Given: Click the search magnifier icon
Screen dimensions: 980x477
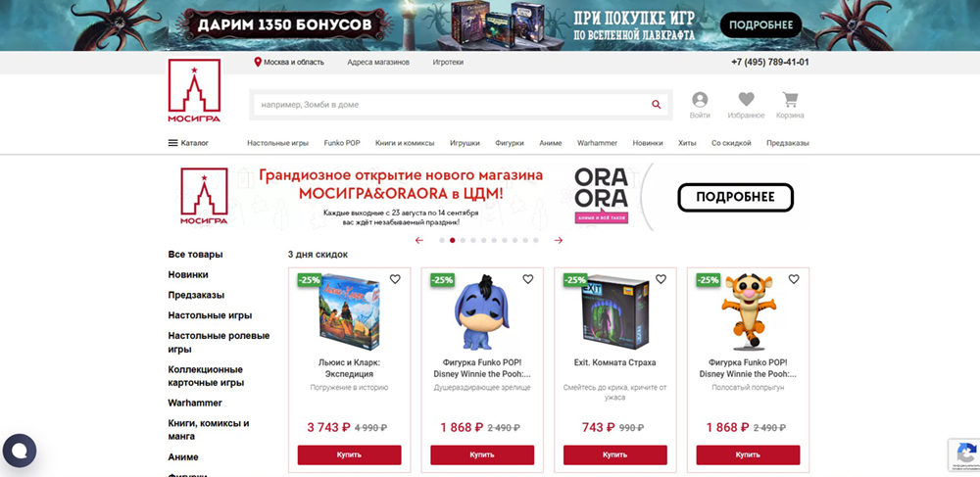Looking at the screenshot, I should [x=656, y=105].
